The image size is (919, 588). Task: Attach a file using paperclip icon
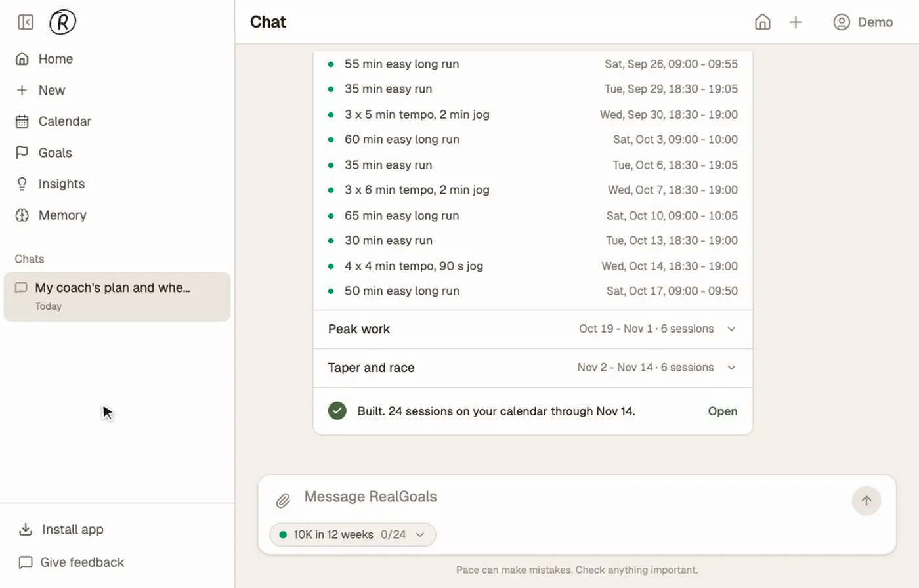[x=283, y=501]
